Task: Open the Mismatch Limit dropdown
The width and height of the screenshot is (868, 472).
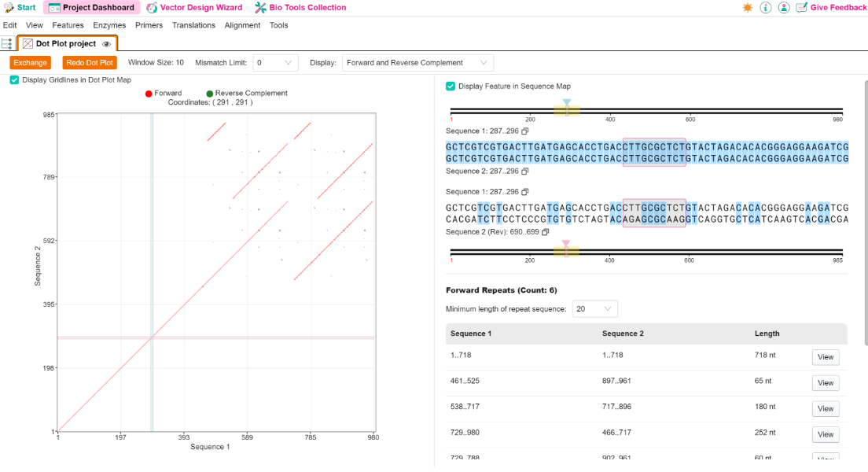Action: [x=275, y=63]
